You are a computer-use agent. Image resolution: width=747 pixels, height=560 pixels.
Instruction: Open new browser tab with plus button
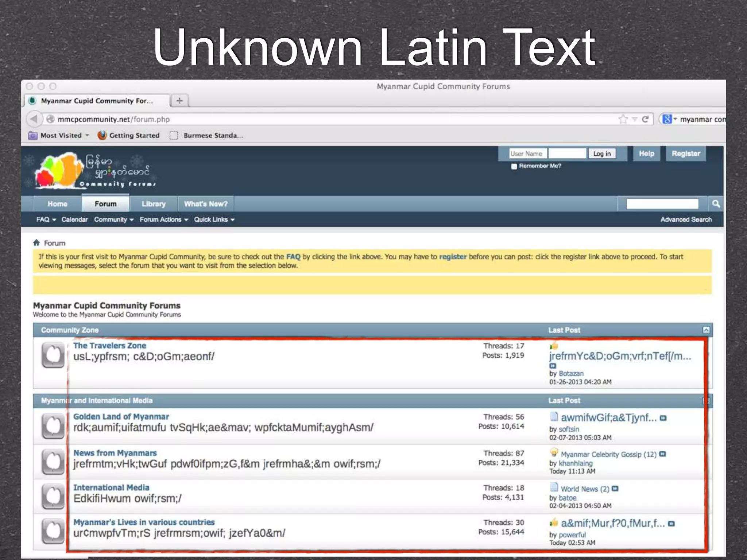(179, 101)
